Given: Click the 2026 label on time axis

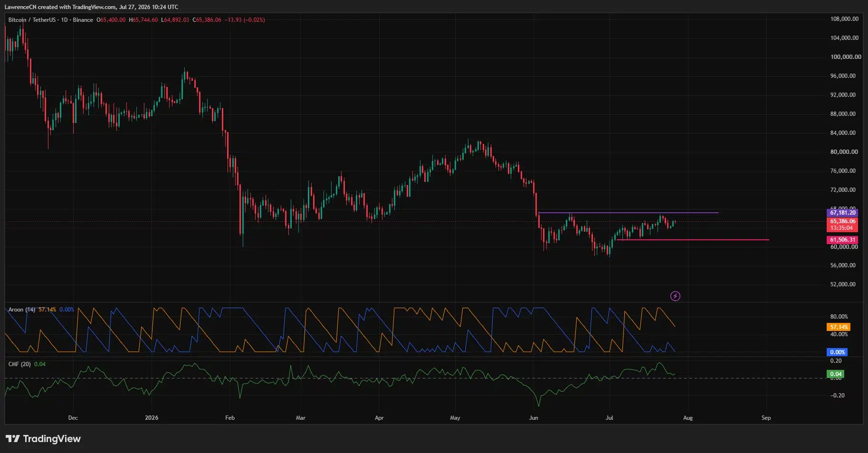Looking at the screenshot, I should (152, 418).
